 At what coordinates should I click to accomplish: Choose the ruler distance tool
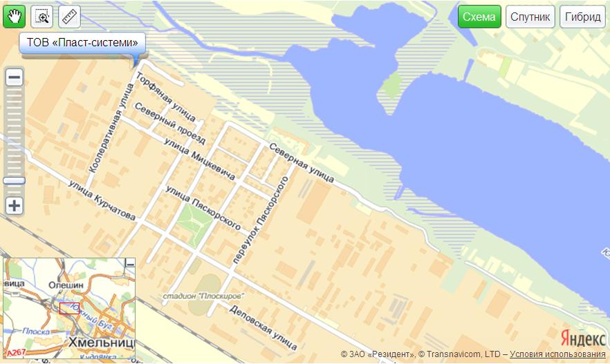[x=70, y=17]
